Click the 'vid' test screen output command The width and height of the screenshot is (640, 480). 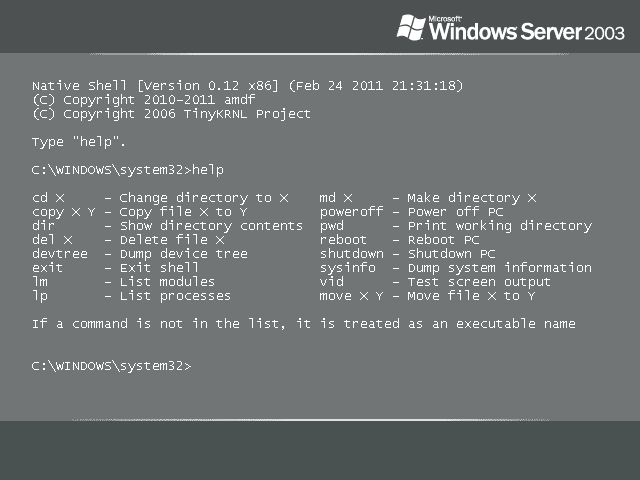coord(332,282)
